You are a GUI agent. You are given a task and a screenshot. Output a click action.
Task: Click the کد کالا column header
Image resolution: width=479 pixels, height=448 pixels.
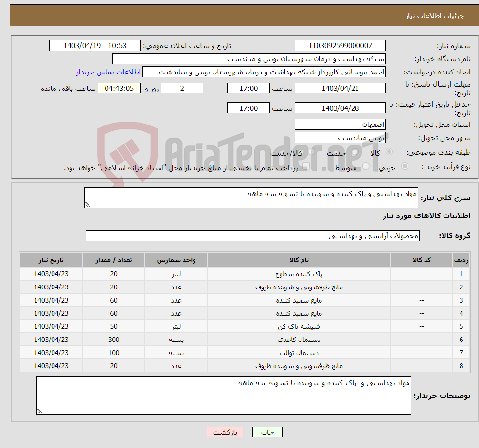tap(422, 260)
